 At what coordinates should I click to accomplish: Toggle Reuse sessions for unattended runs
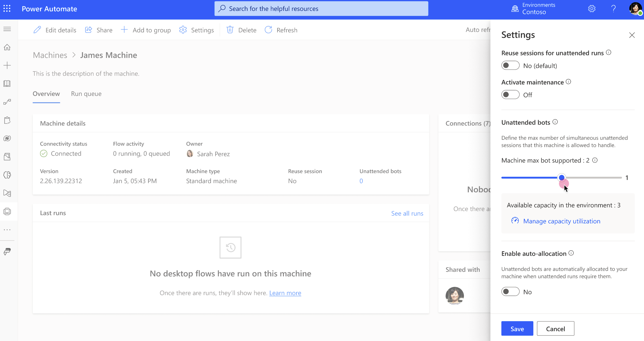[x=510, y=66]
